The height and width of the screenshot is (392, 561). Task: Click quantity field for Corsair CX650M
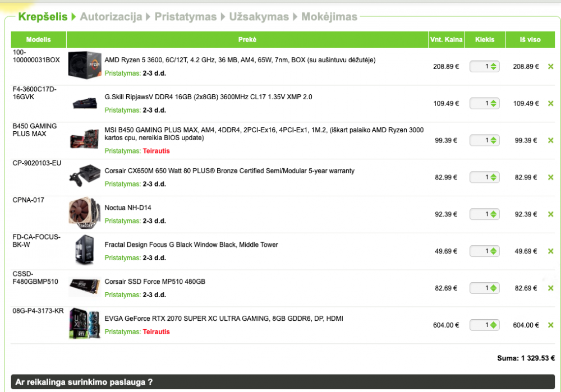(481, 177)
